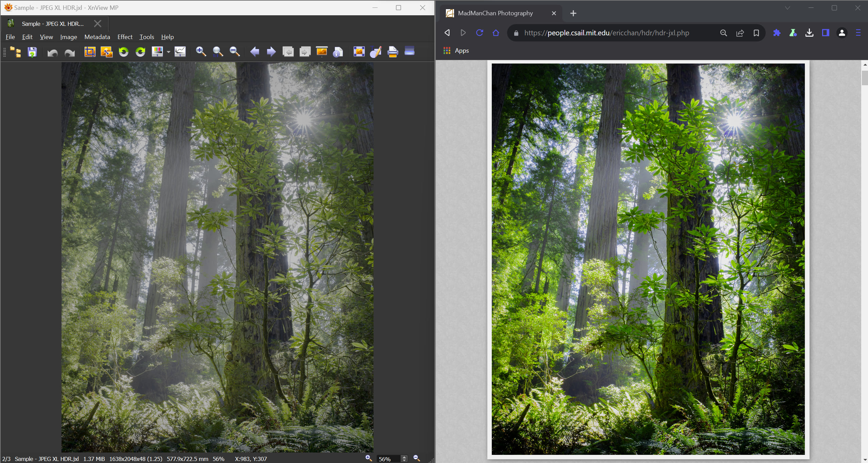The image size is (868, 463).
Task: Click the Print icon in toolbar
Action: tap(393, 52)
